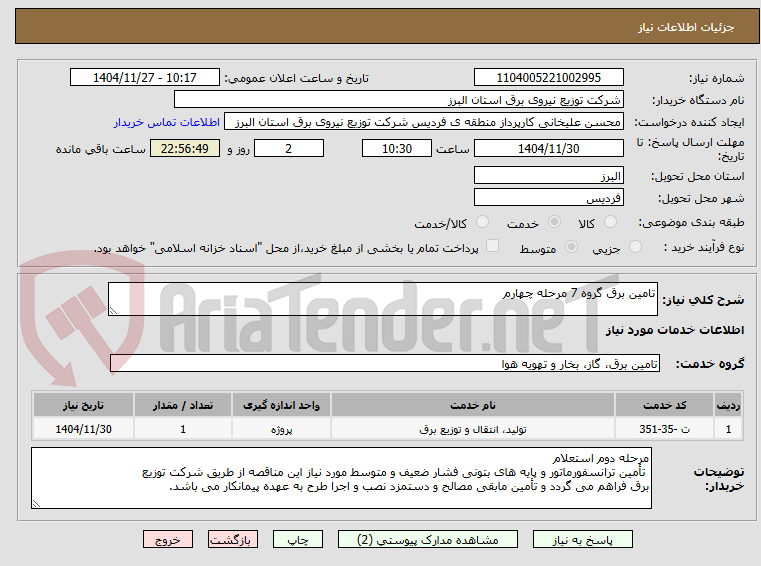The image size is (761, 566).
Task: Click the واحد اندازه گیری column header
Action: (281, 405)
